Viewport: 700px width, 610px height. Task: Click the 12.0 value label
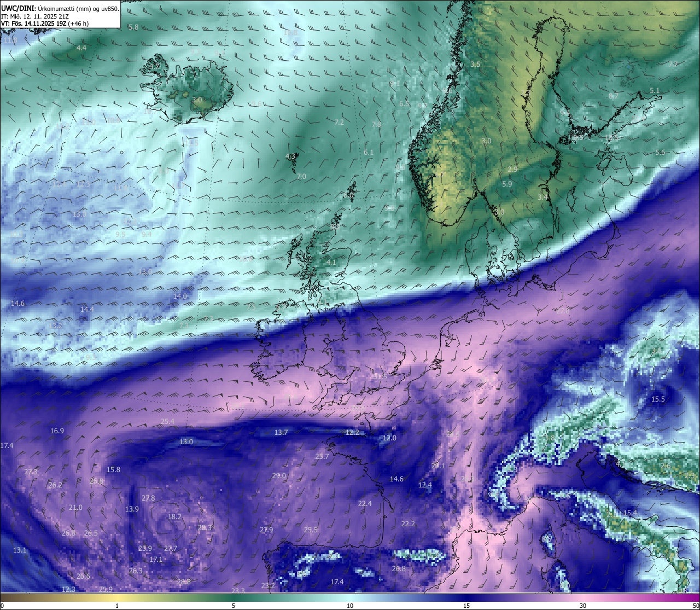pyautogui.click(x=389, y=438)
